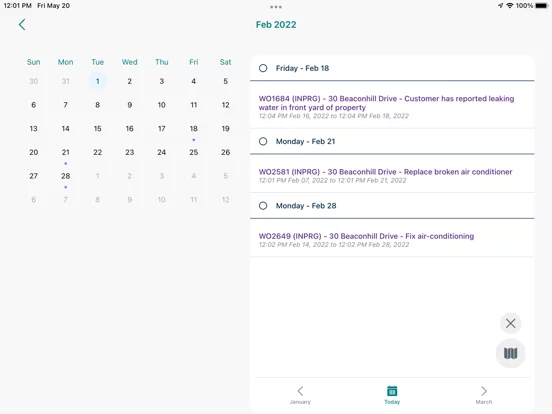Go to March with right chevron
Image resolution: width=552 pixels, height=414 pixels.
(x=484, y=391)
